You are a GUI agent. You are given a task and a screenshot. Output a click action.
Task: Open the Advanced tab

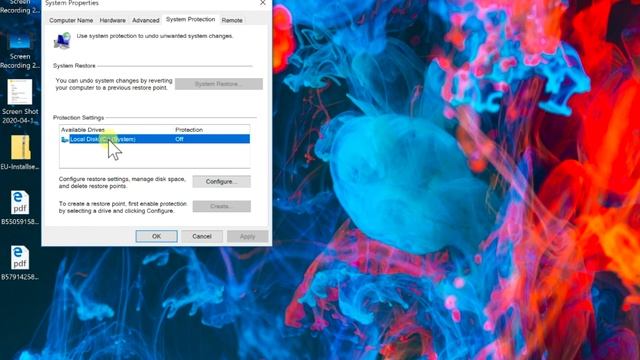(146, 20)
